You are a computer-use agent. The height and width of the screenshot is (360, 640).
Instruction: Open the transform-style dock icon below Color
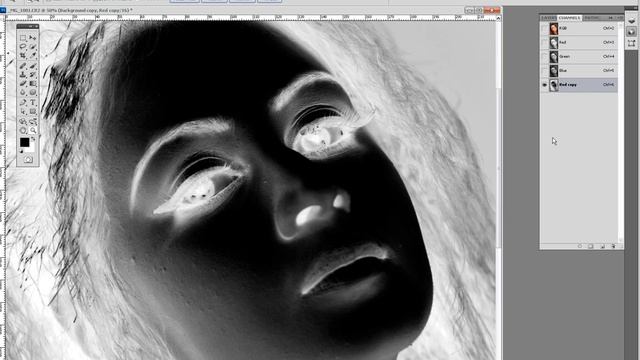tap(631, 43)
